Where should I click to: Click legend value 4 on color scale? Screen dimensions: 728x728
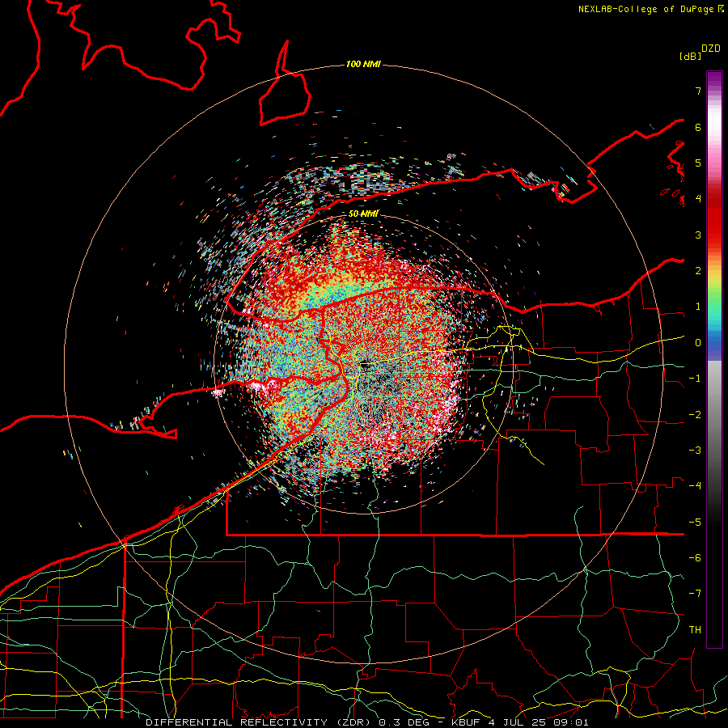(698, 199)
